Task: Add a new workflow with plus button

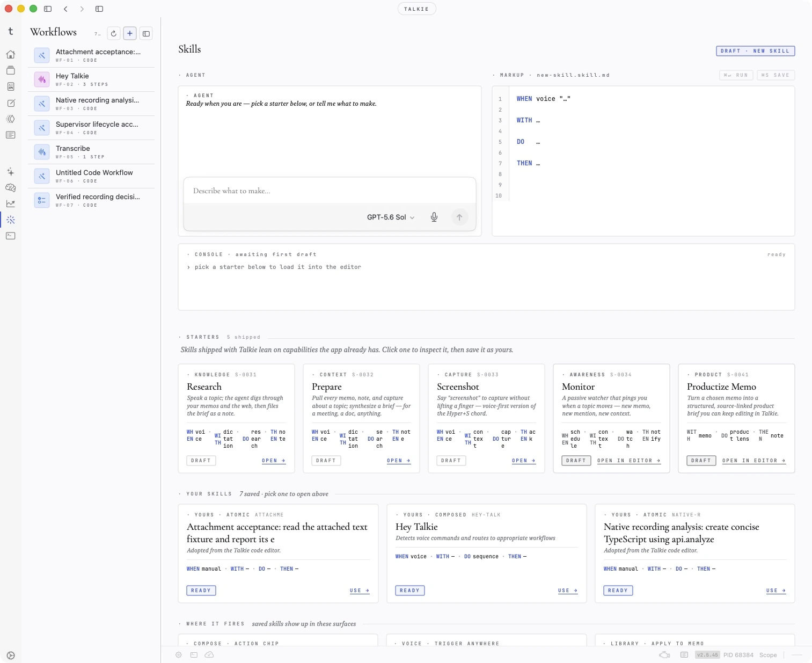Action: click(x=130, y=33)
